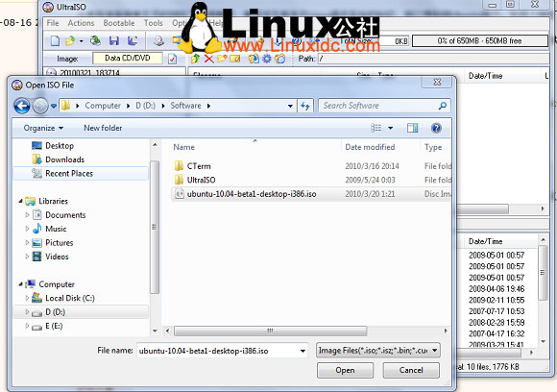The width and height of the screenshot is (557, 392).
Task: Toggle the preview pane icon
Action: coord(412,128)
